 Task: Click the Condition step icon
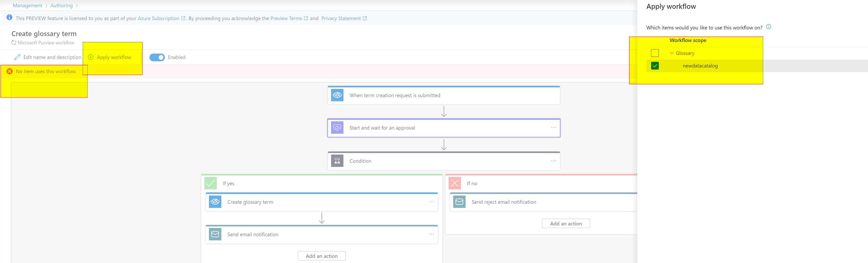pyautogui.click(x=337, y=161)
